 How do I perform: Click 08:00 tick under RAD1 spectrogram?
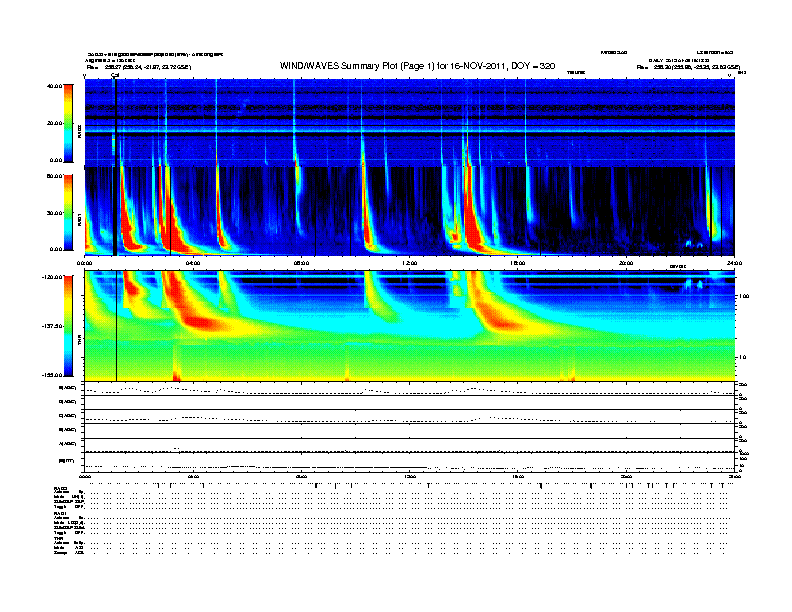301,263
